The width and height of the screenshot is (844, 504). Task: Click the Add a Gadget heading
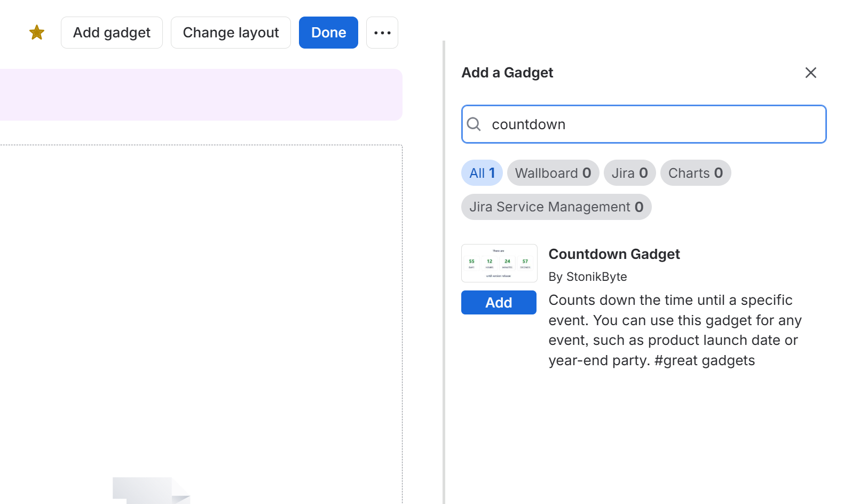click(507, 73)
